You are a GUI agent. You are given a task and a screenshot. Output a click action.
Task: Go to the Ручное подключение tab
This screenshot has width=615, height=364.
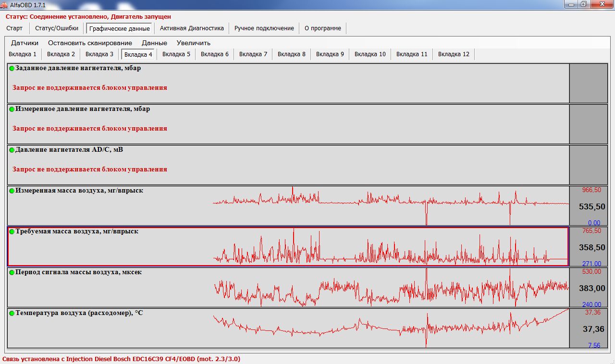pyautogui.click(x=264, y=28)
